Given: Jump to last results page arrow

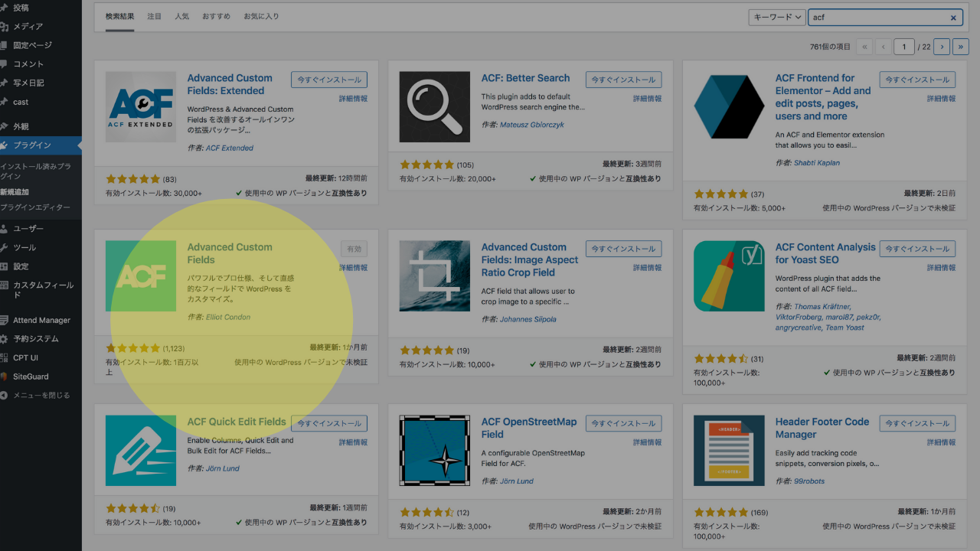Looking at the screenshot, I should (x=962, y=47).
